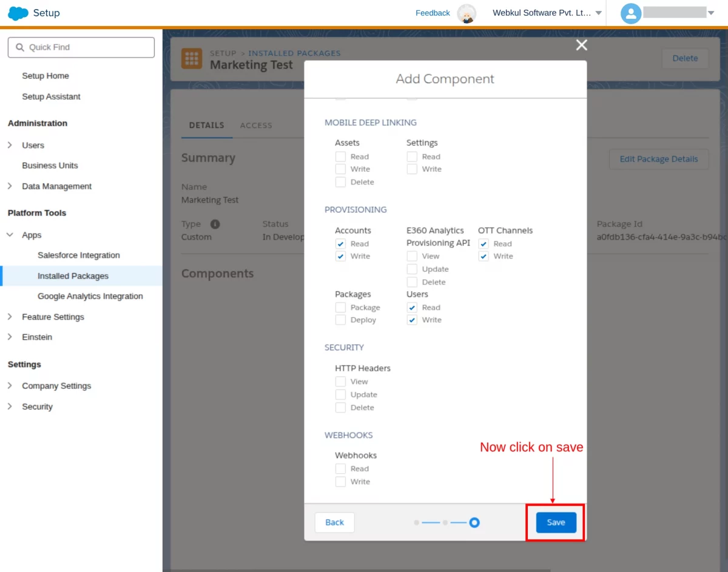Enable Webhooks Write permission checkbox
728x572 pixels.
click(x=340, y=482)
